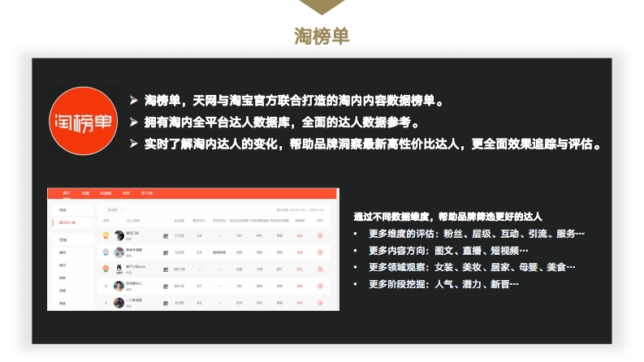Click the 淘指数 value 846
Image resolution: width=644 pixels, height=362 pixels.
coord(300,287)
